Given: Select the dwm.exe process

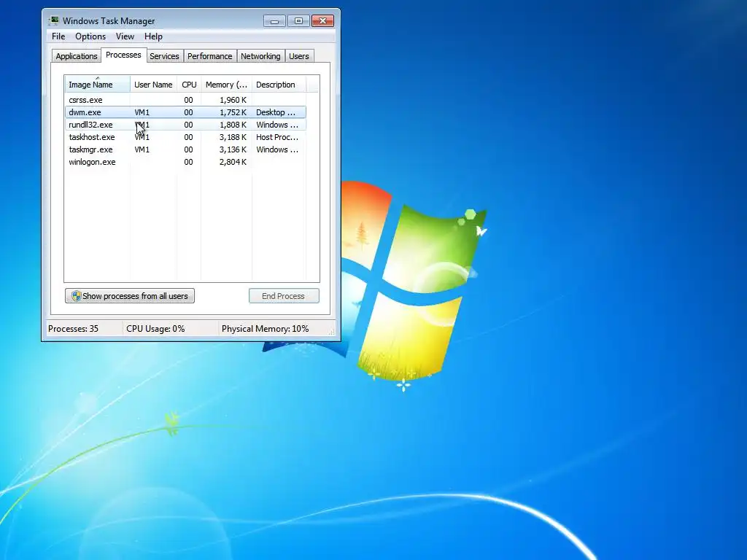Looking at the screenshot, I should [185, 112].
